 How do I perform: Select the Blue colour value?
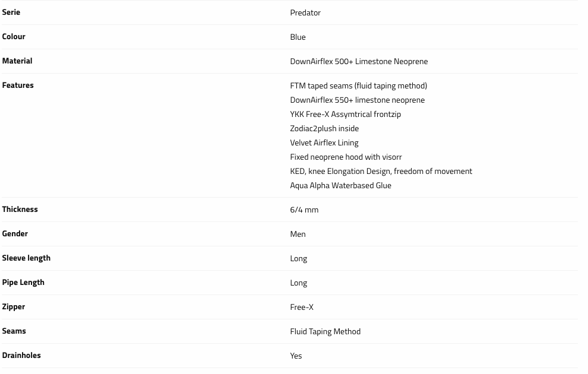(x=298, y=37)
